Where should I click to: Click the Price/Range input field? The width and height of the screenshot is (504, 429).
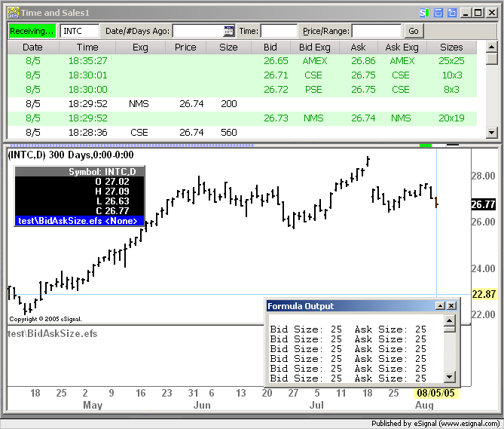pos(377,31)
